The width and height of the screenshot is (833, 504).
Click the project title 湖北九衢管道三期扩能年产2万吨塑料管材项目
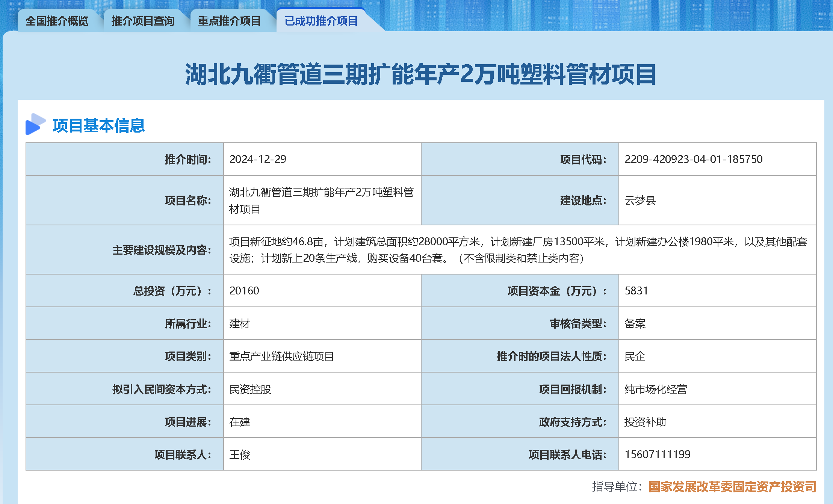point(416,75)
